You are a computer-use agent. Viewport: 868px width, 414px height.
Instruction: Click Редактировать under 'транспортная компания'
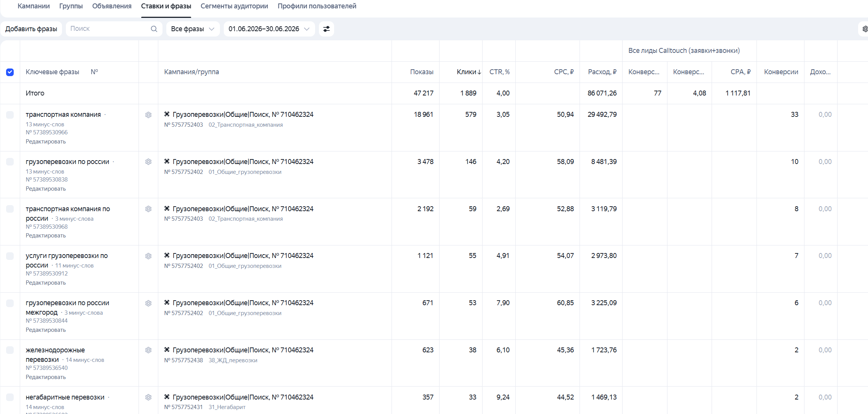(x=46, y=142)
